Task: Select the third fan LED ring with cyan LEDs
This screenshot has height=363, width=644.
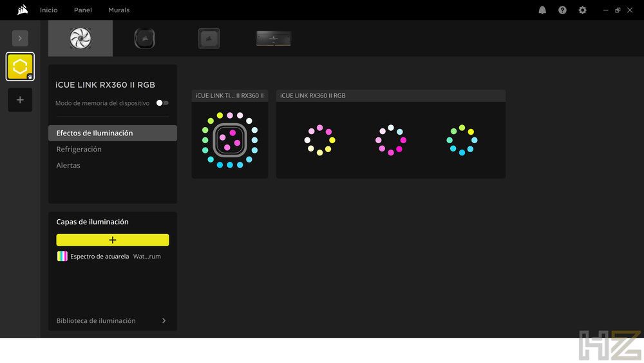Action: (462, 140)
